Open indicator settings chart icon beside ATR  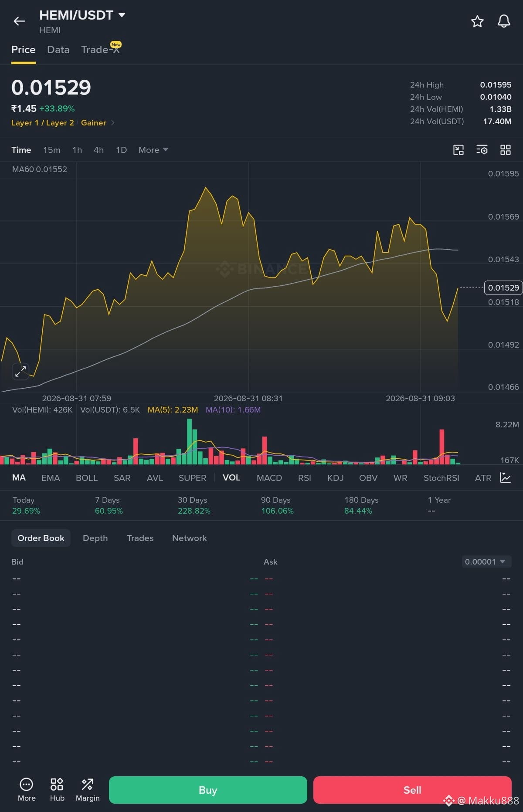pos(505,477)
